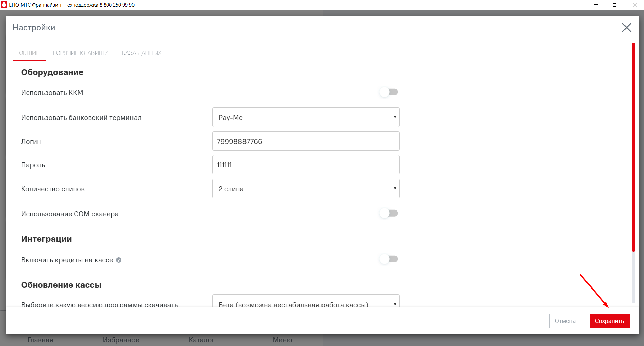Click the Обновление кассы section heading
The width and height of the screenshot is (644, 346).
click(61, 285)
